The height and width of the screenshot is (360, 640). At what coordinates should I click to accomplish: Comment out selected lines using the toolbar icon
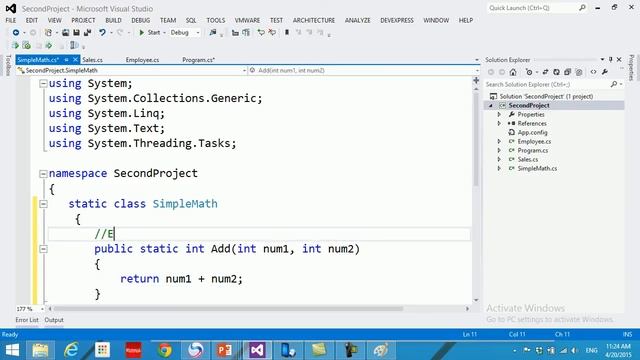click(x=261, y=32)
